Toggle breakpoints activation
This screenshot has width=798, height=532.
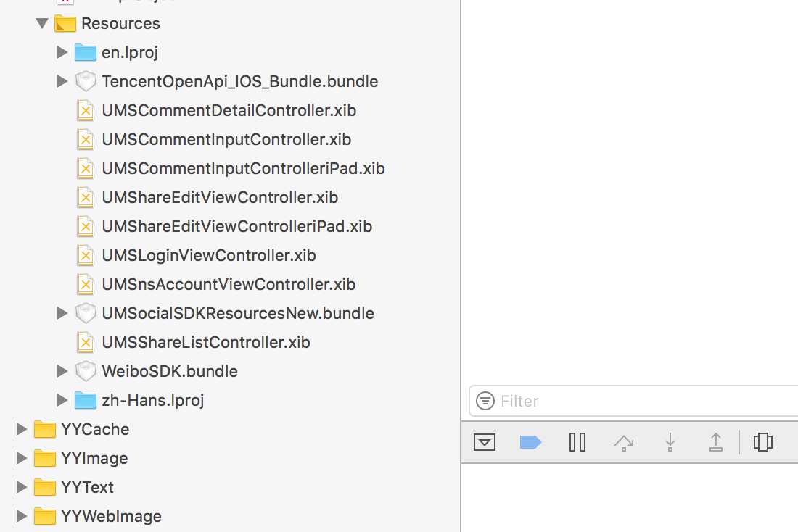pyautogui.click(x=530, y=442)
